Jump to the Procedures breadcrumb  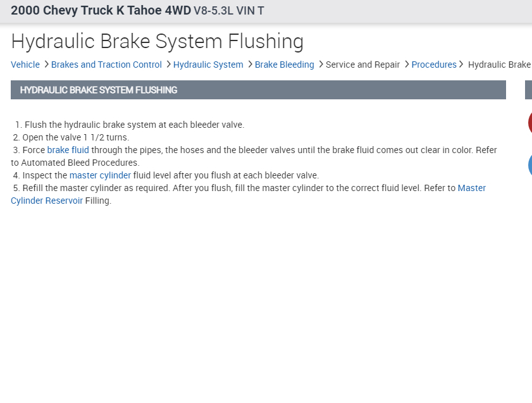point(434,65)
